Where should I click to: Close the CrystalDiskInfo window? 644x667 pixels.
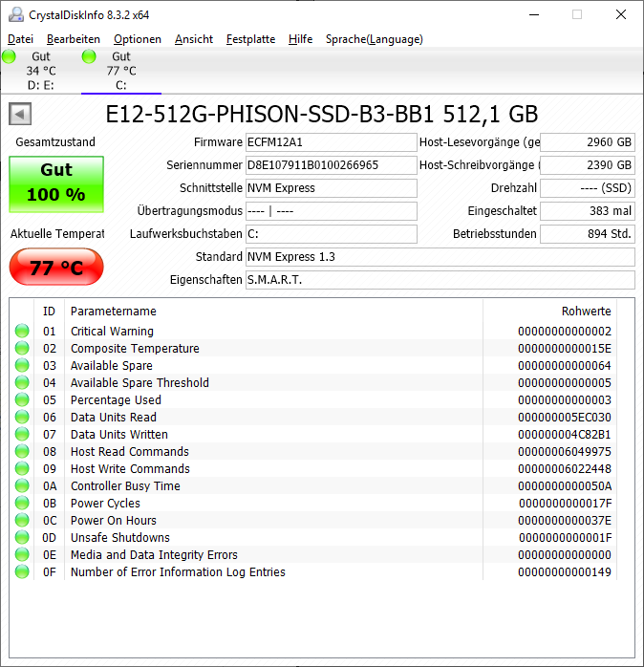pos(621,15)
